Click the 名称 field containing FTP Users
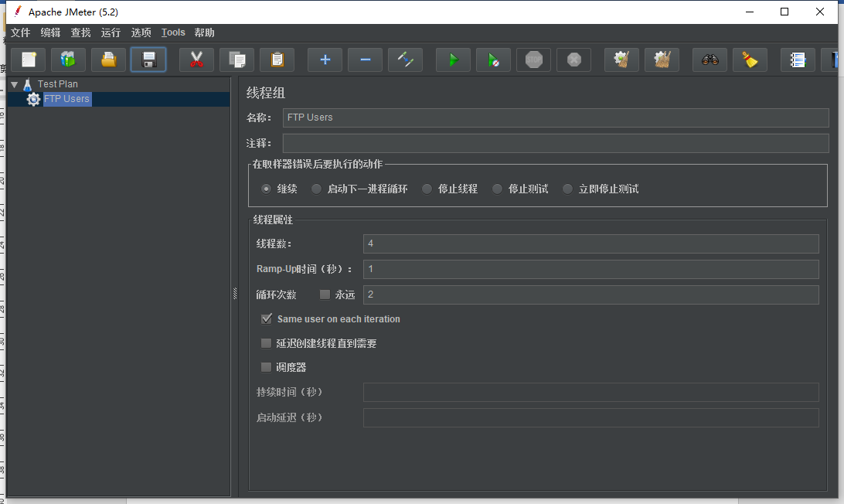This screenshot has width=844, height=504. pyautogui.click(x=556, y=118)
